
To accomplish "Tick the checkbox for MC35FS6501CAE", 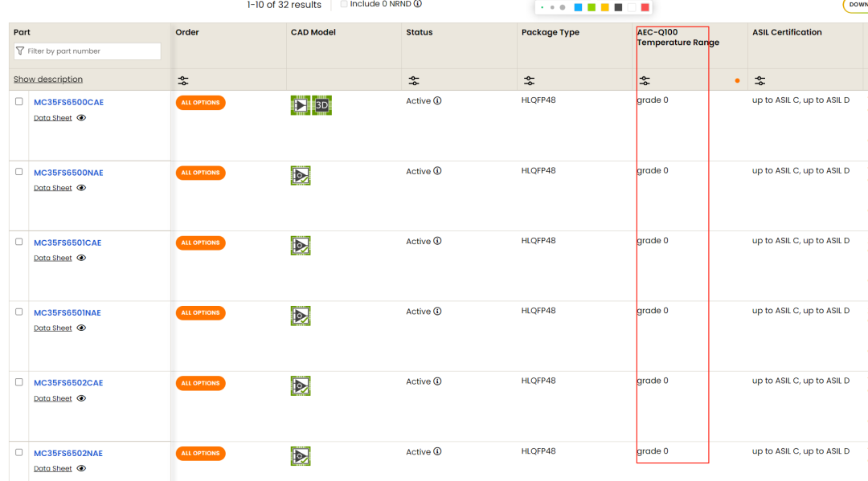I will [18, 243].
